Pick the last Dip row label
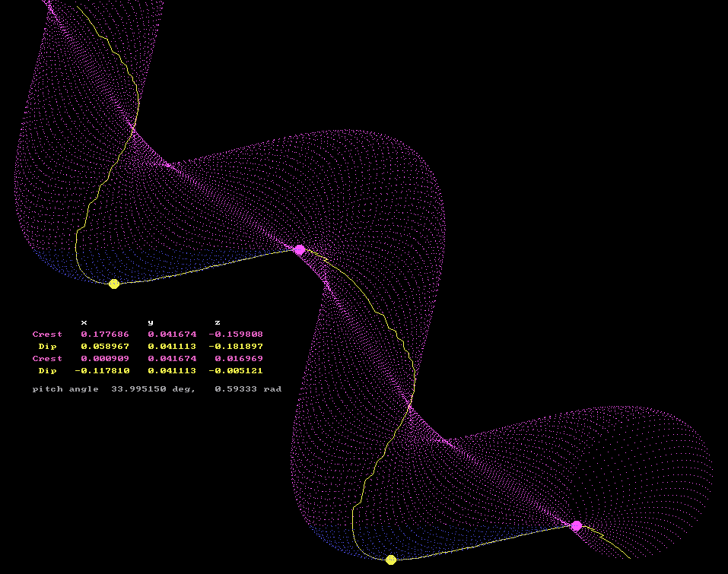Image resolution: width=728 pixels, height=574 pixels. click(x=47, y=371)
